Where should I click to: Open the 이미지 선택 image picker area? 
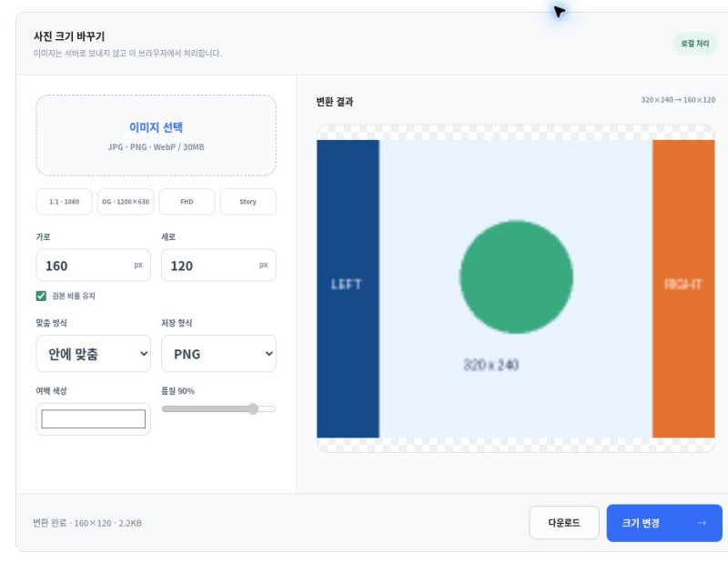pyautogui.click(x=156, y=135)
